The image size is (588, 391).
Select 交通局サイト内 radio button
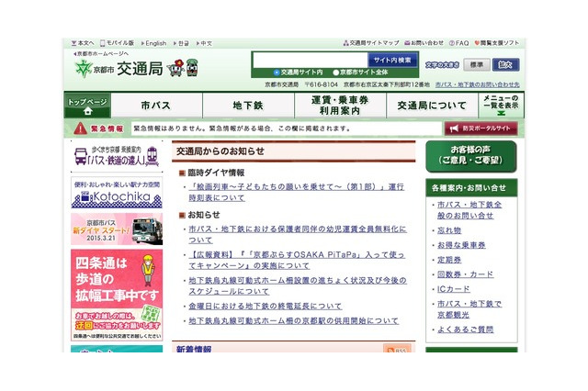tap(277, 73)
